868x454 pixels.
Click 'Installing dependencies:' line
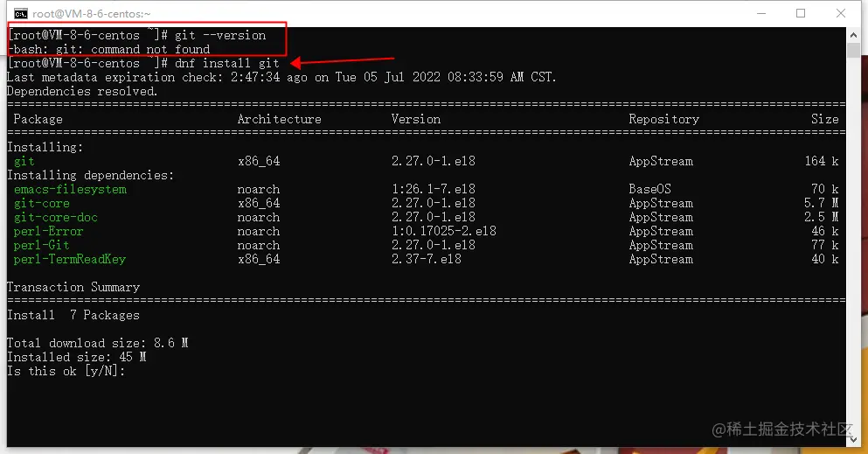(x=90, y=175)
